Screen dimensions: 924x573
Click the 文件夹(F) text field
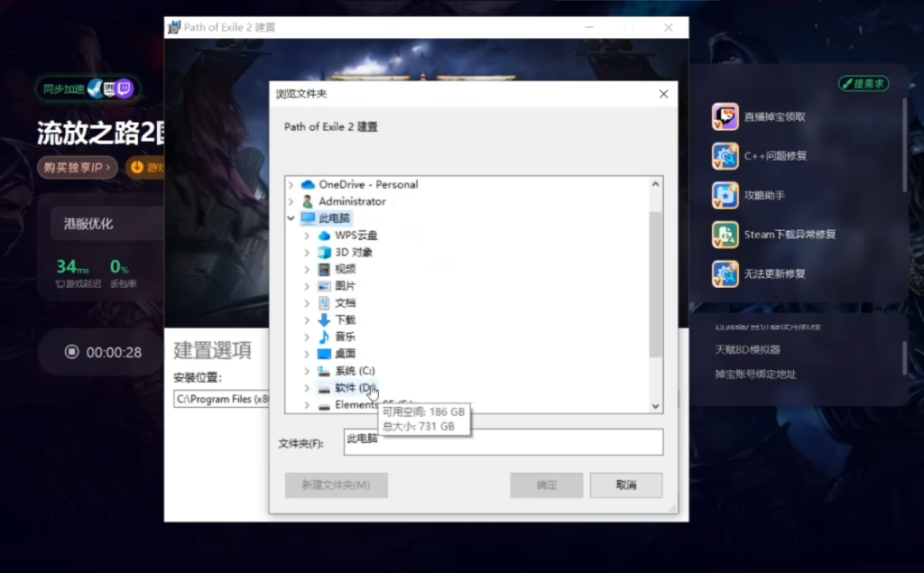(504, 442)
